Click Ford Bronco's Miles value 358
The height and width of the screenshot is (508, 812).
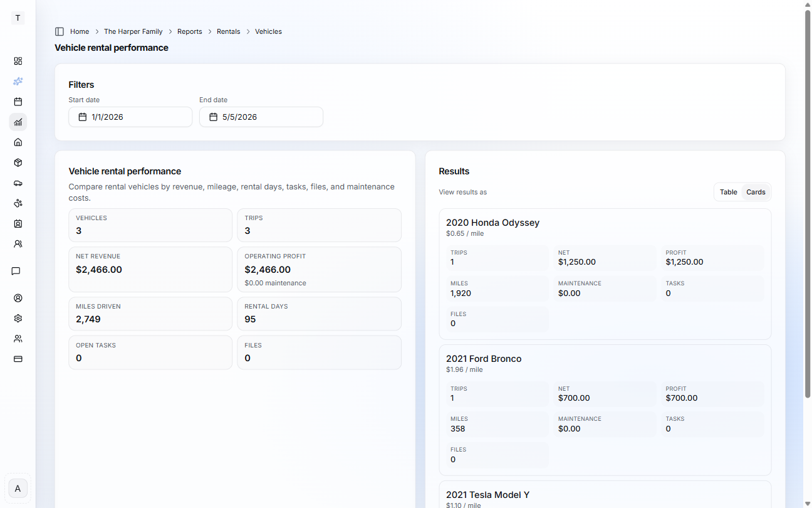point(457,429)
